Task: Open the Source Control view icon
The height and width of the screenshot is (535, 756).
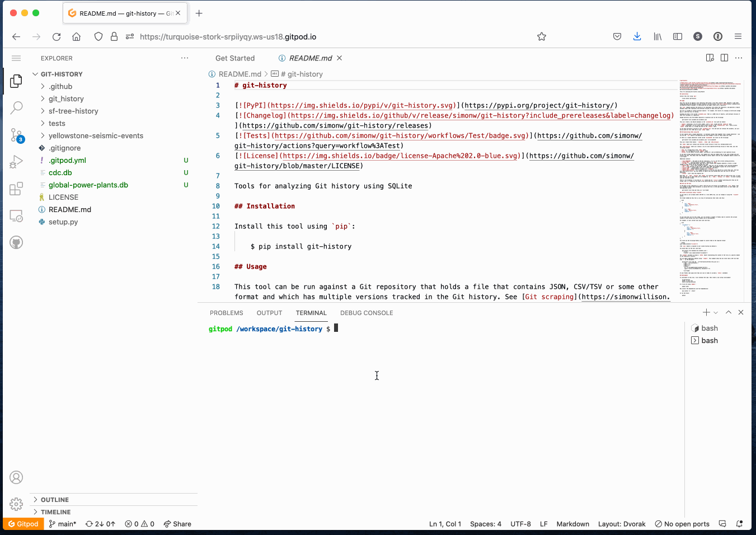Action: pyautogui.click(x=16, y=134)
